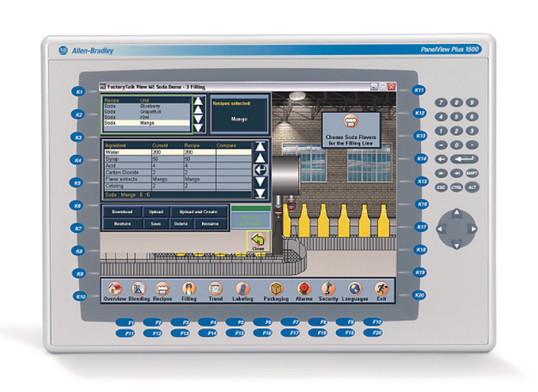Select the Soda Blueberry recipe row

point(146,107)
